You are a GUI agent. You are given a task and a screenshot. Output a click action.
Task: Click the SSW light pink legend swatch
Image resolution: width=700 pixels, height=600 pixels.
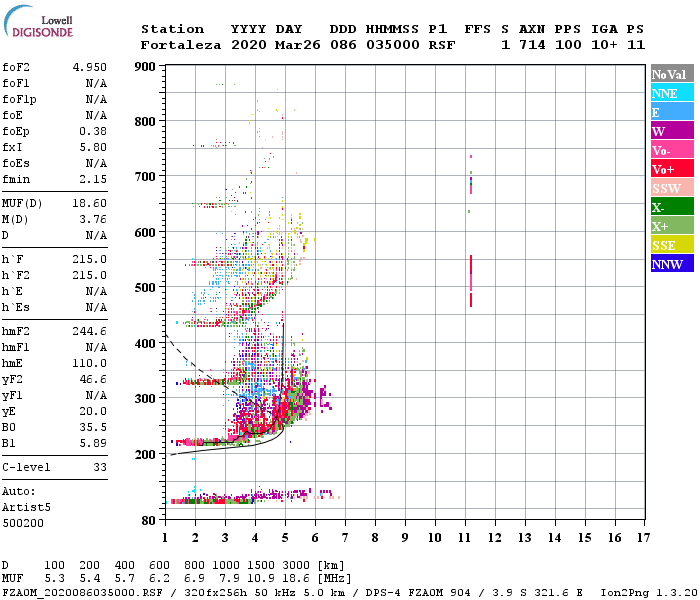(x=672, y=188)
